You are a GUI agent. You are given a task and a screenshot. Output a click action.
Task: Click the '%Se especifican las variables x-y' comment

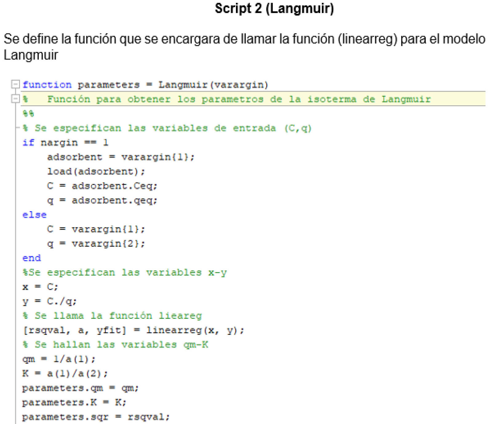point(125,273)
